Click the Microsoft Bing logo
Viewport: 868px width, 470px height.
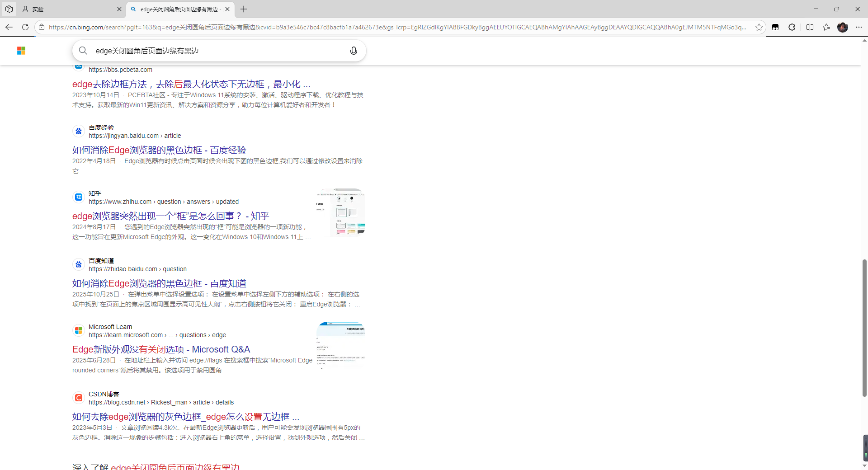[21, 51]
